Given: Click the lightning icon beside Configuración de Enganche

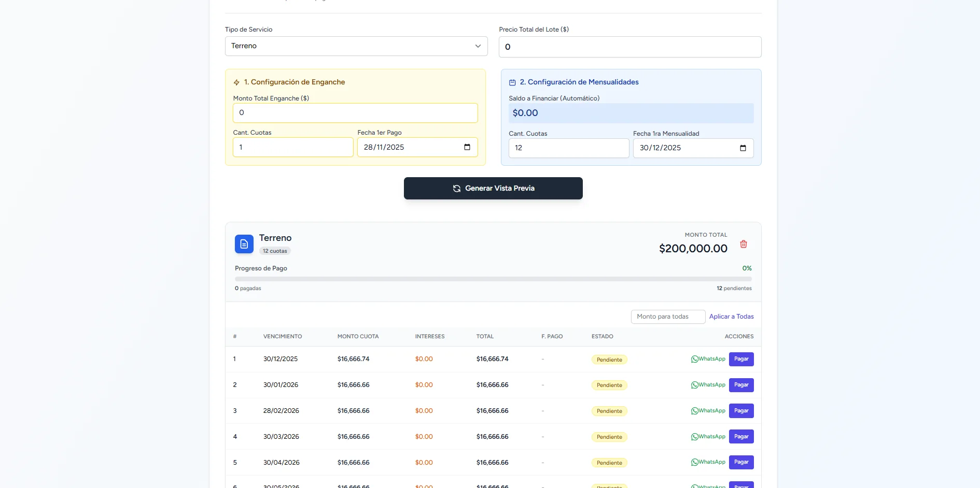Looking at the screenshot, I should (x=236, y=82).
